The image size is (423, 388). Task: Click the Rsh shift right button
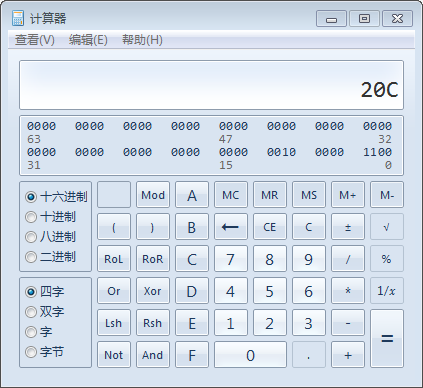pos(153,323)
